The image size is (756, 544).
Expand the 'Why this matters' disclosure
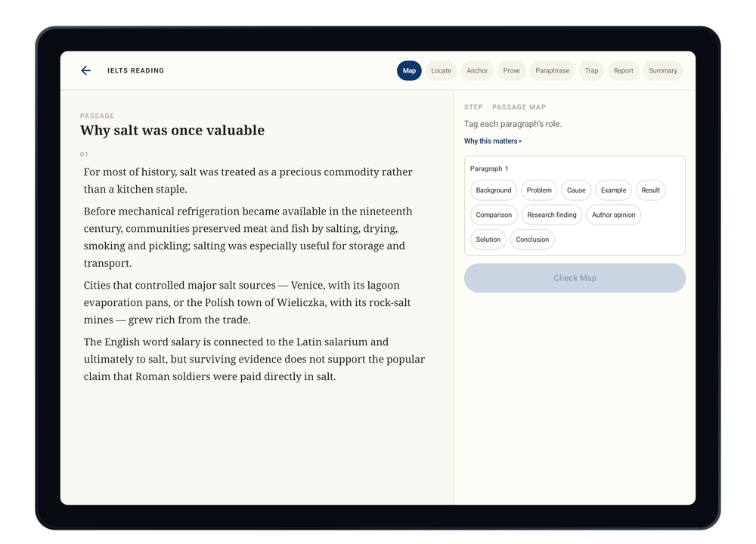493,141
